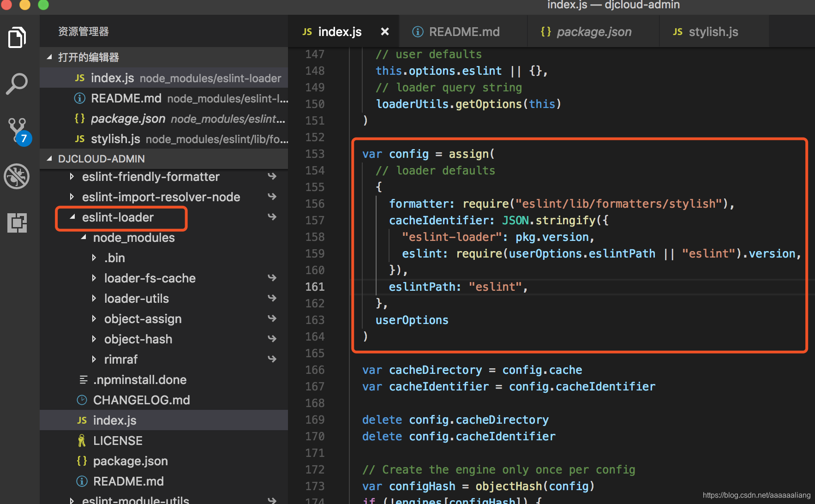Open package.json in the open editors list

point(164,119)
